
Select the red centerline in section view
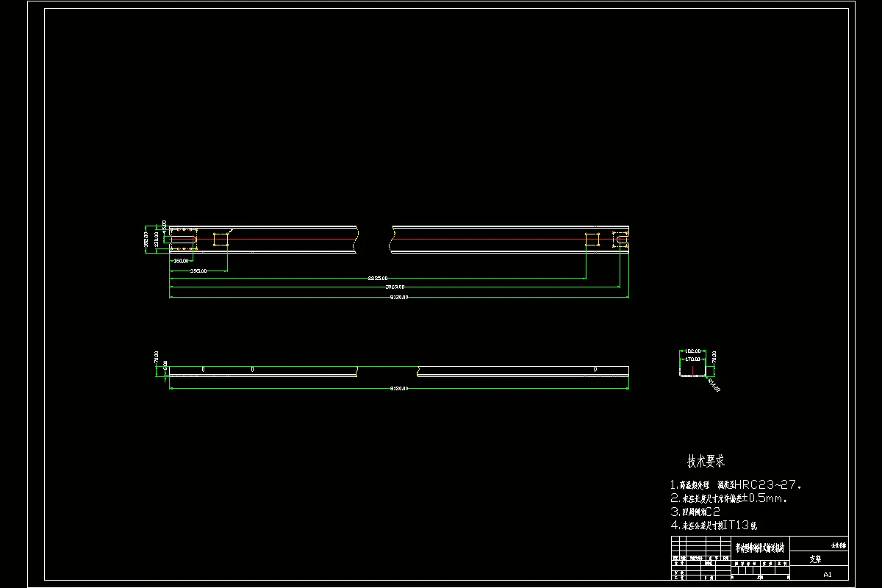point(692,370)
